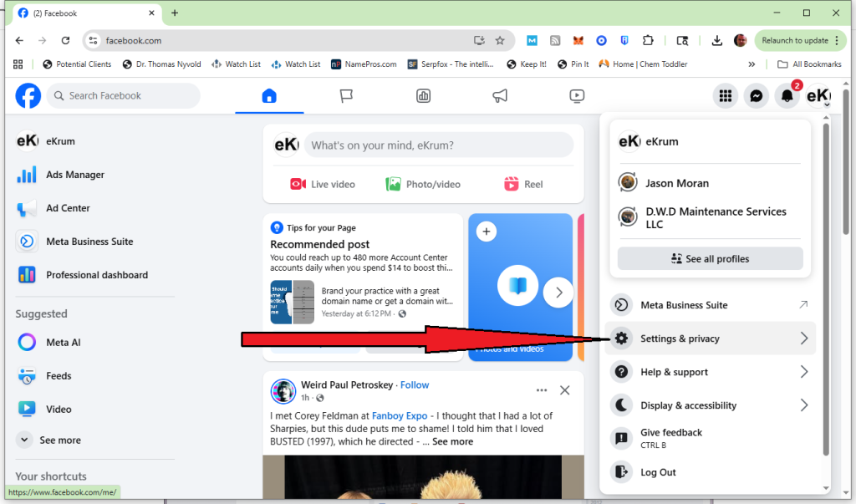Click the Facebook logo icon

[x=28, y=96]
